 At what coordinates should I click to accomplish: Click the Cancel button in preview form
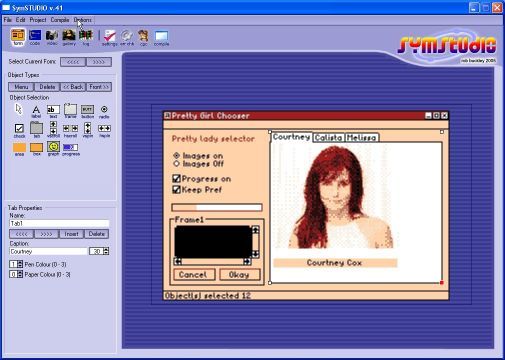[x=194, y=275]
